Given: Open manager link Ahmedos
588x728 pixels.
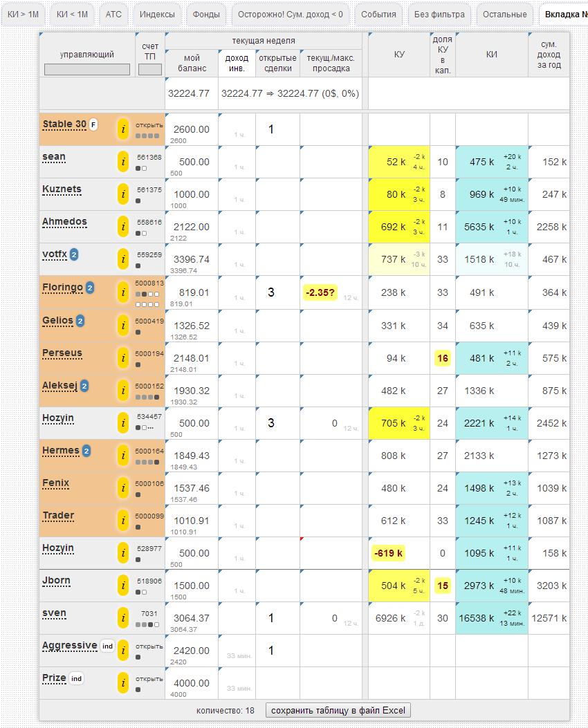Looking at the screenshot, I should 64,222.
